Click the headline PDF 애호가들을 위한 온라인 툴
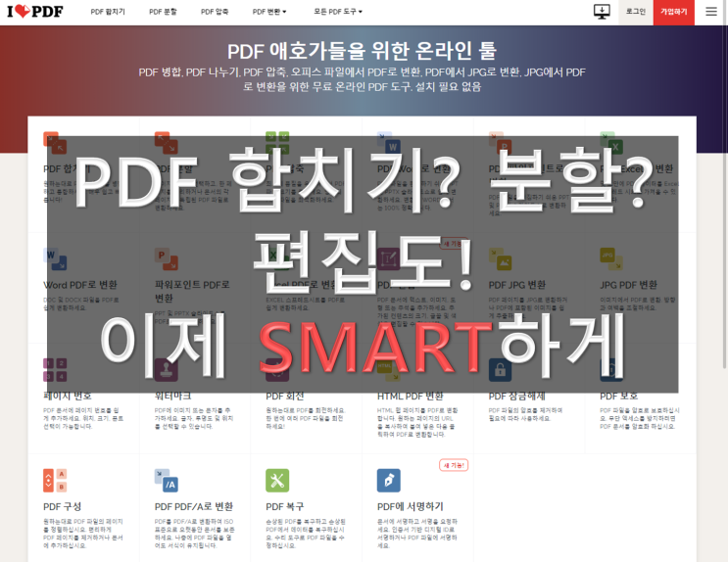Viewport: 728px width, 562px height. tap(363, 51)
